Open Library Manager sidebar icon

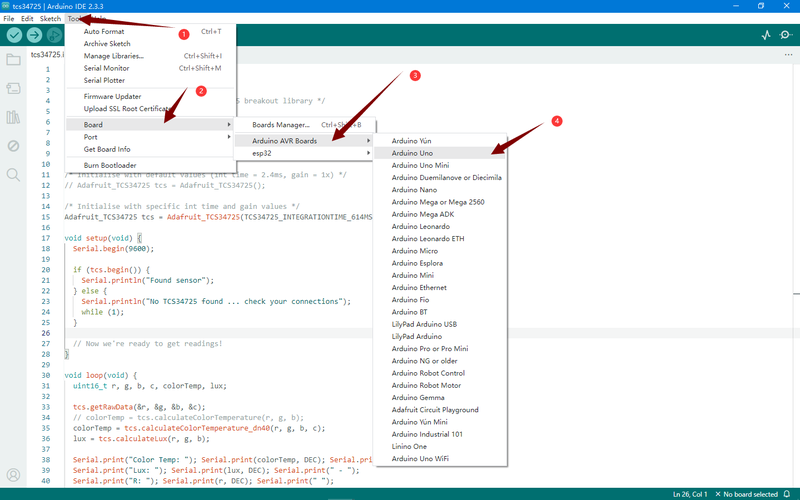pos(13,117)
